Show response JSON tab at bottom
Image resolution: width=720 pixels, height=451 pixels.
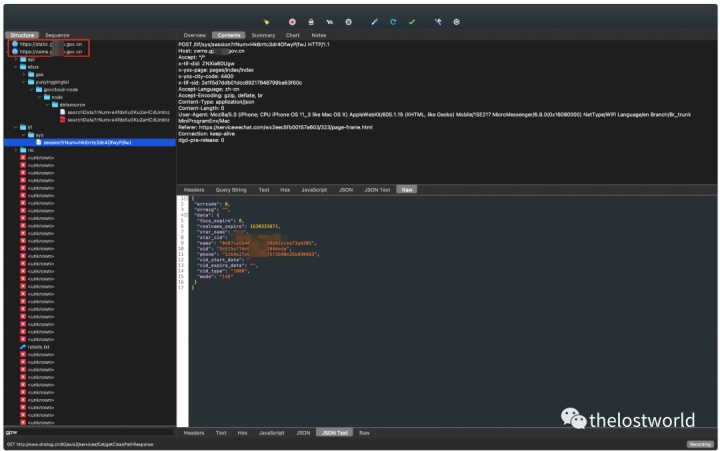(x=303, y=433)
